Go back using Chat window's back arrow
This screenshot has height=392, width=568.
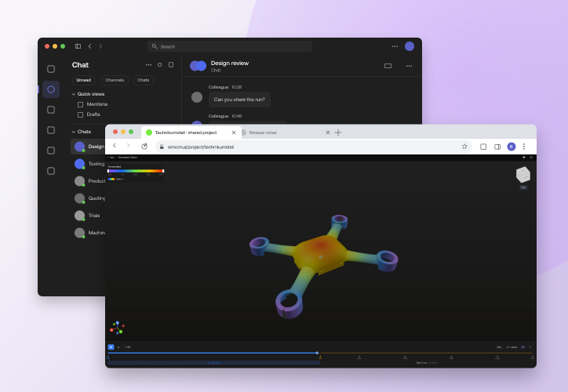point(90,46)
